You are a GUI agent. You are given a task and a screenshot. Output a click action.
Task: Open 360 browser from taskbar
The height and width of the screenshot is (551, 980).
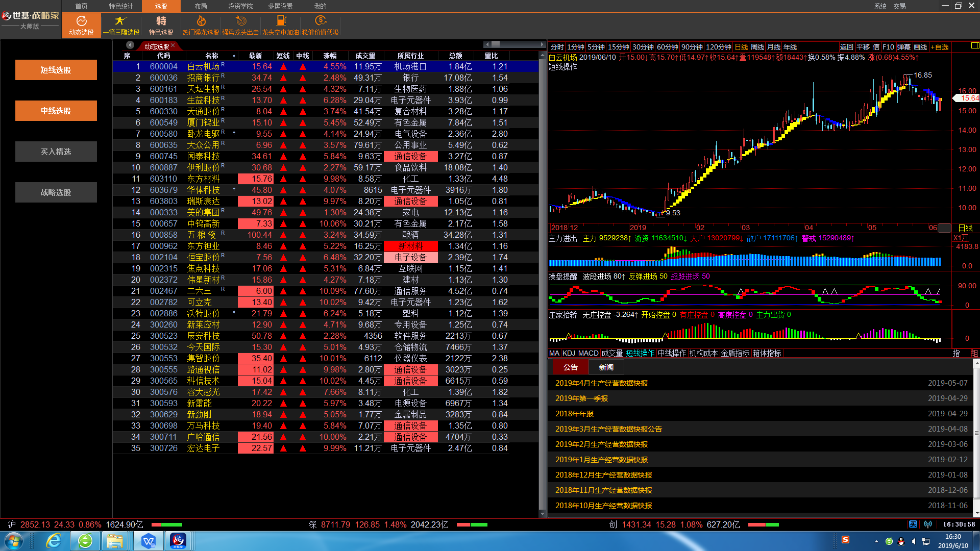(x=85, y=541)
